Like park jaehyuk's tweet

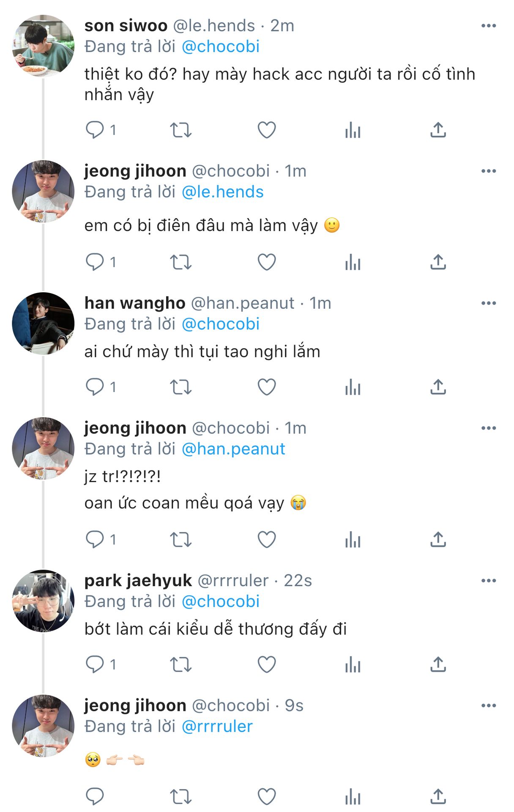(x=267, y=664)
